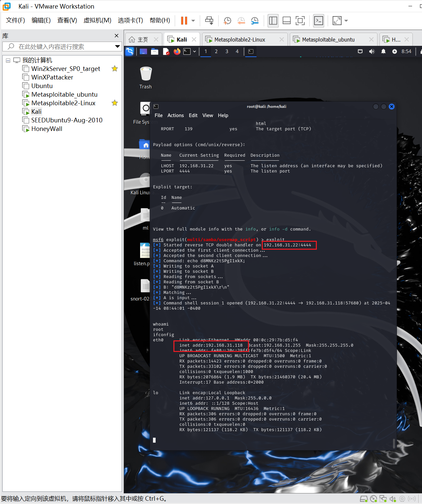
Task: Open terminal emulator from Kali panel
Action: point(187,51)
